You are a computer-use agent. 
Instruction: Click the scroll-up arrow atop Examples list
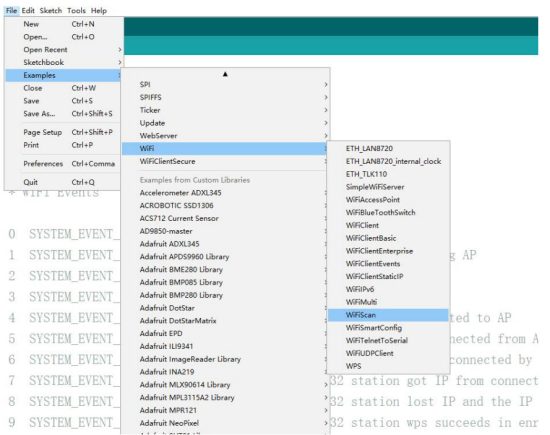pyautogui.click(x=225, y=74)
